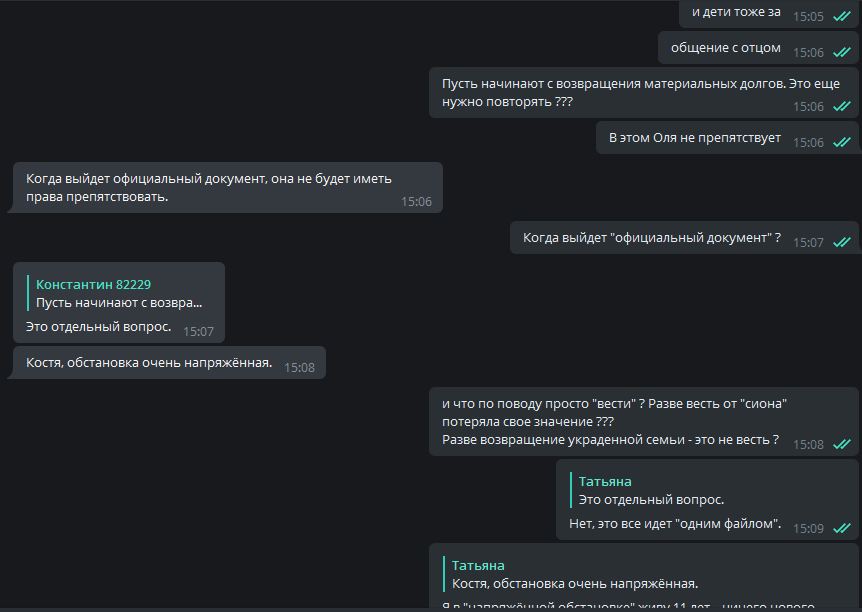
Task: Select the message "и дети тоже за"
Action: (736, 12)
